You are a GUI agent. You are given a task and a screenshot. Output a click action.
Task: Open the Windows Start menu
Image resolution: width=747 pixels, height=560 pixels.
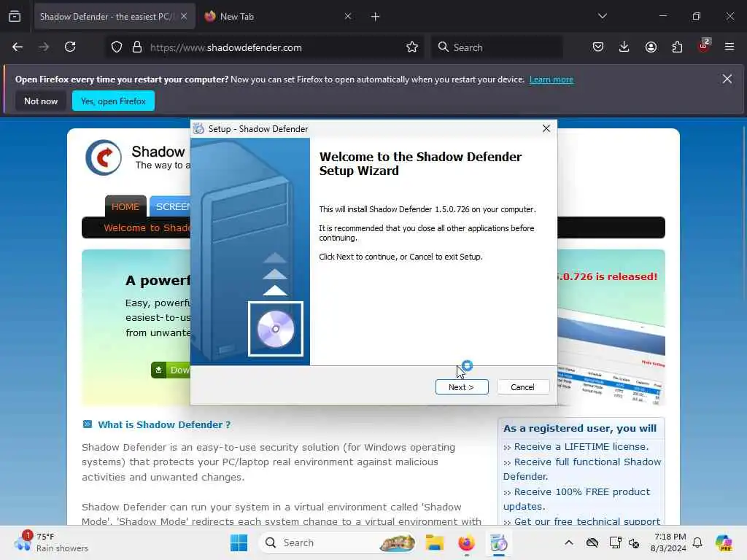(x=239, y=542)
